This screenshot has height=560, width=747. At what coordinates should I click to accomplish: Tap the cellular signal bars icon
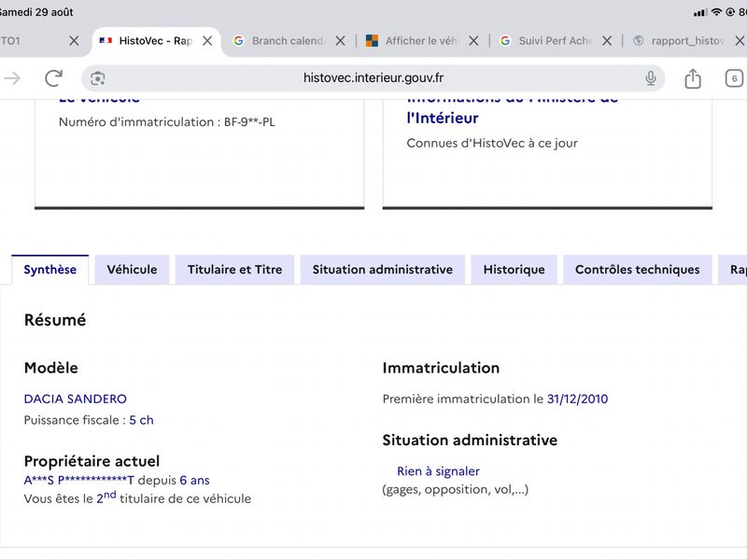pos(700,12)
